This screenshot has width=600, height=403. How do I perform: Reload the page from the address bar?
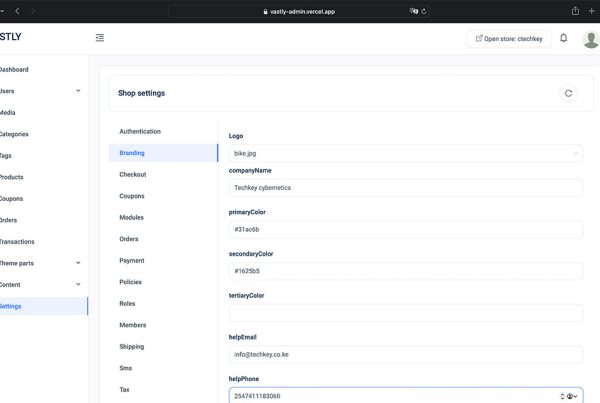coord(424,11)
